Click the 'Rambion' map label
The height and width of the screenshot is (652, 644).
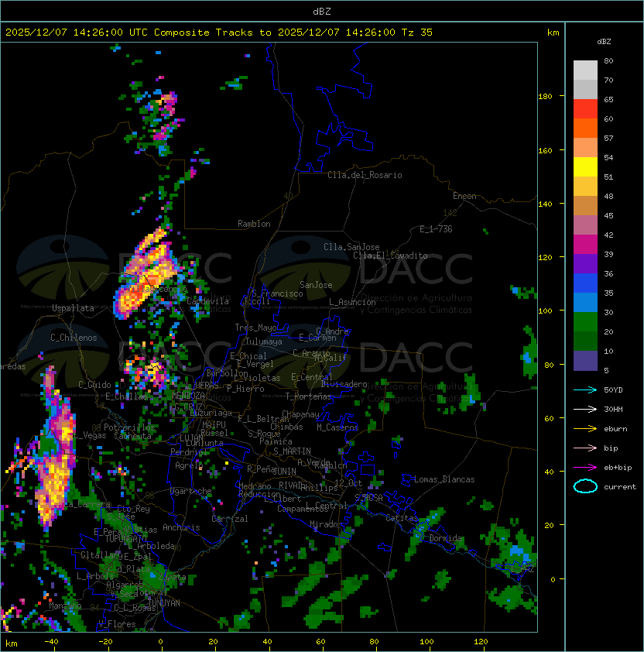tap(254, 224)
